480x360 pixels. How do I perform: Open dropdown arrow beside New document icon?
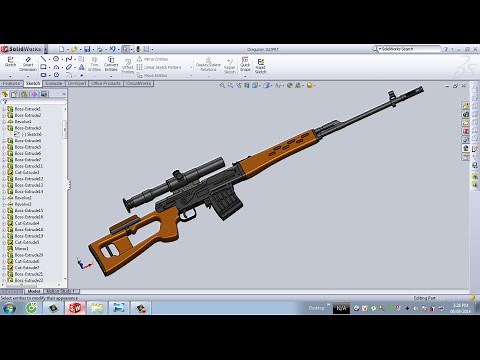67,50
